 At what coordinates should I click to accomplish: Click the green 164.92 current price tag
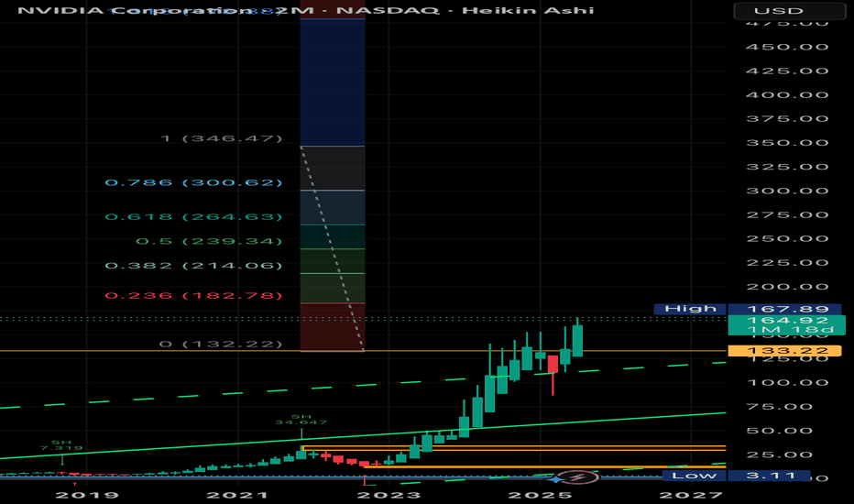(787, 324)
